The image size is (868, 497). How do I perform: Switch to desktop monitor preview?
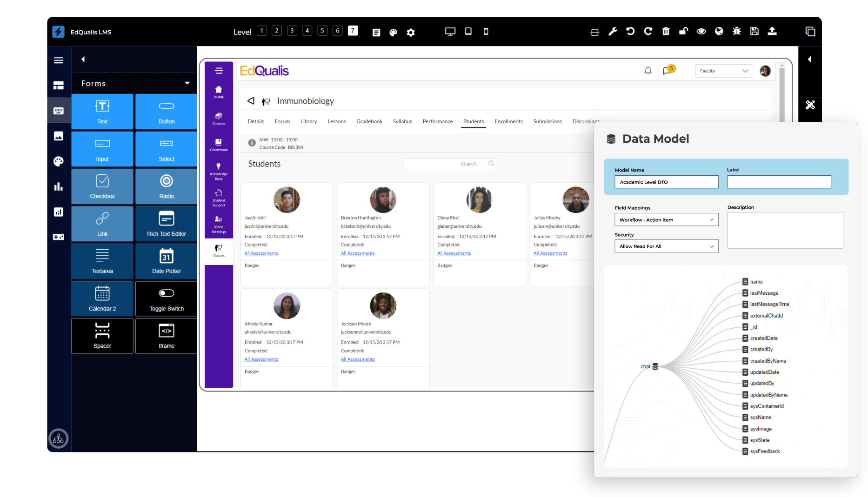pos(450,32)
